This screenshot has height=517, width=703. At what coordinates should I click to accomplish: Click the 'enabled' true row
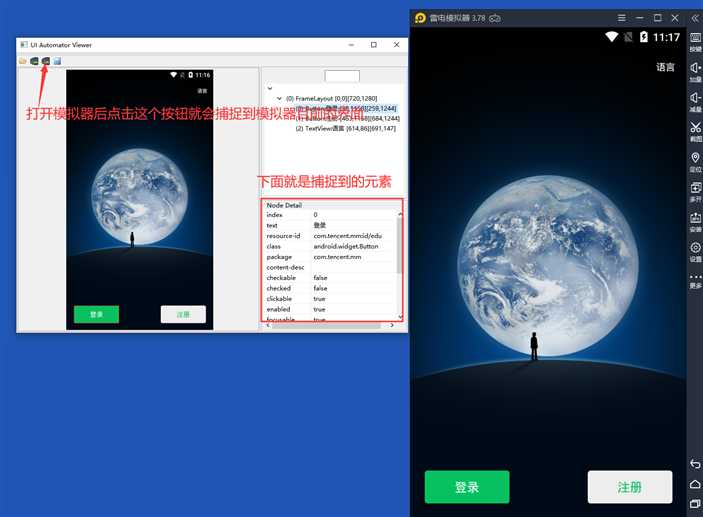point(331,309)
